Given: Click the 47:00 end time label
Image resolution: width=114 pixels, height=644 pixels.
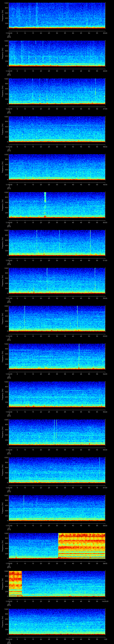Looking at the screenshot, I should (x=105, y=109).
